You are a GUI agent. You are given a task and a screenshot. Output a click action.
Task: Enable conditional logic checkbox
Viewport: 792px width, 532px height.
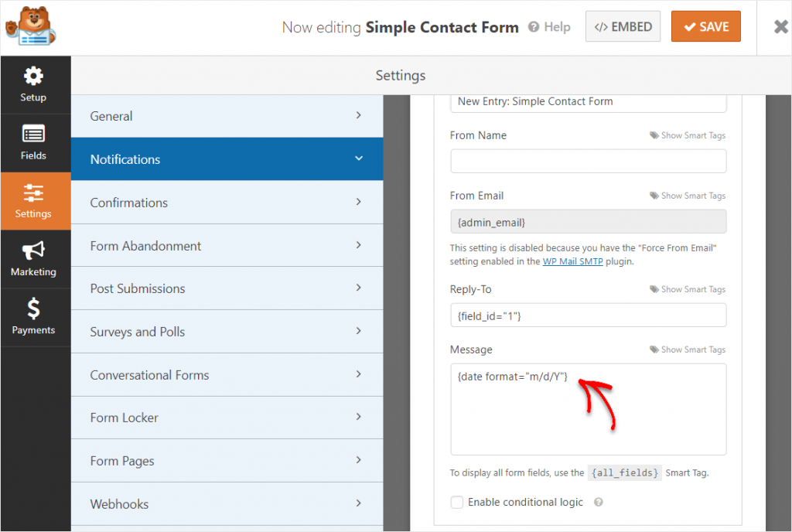tap(457, 503)
